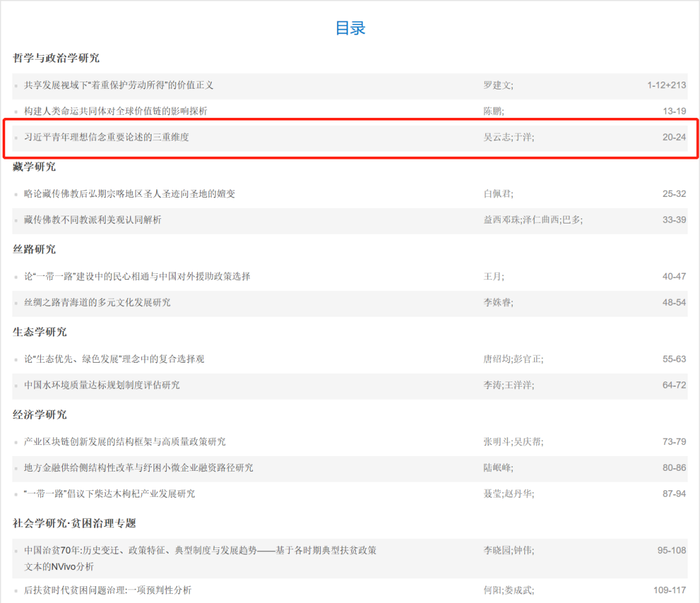Open the article by 罗建文 on 共享发展

tap(119, 85)
